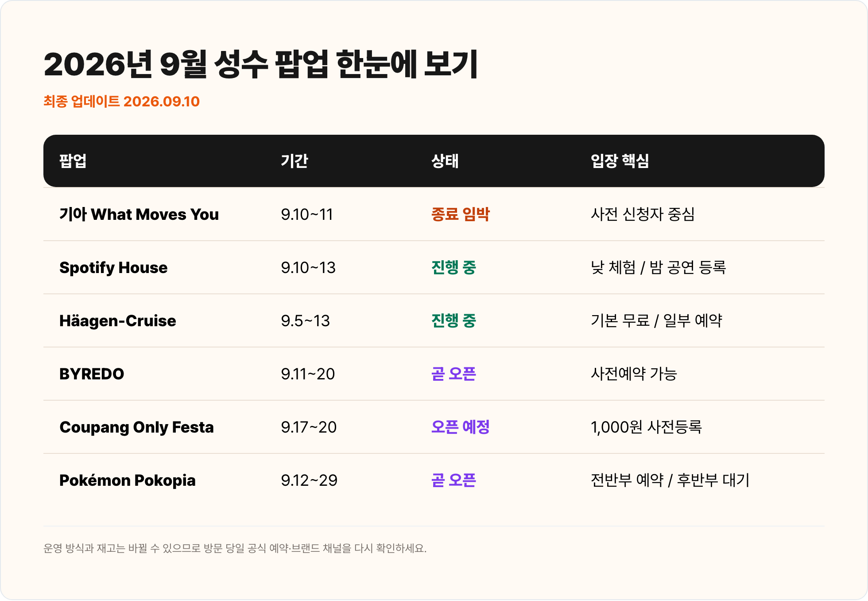Click the 1,000원 사전등록 note
The width and height of the screenshot is (868, 601).
(x=647, y=427)
